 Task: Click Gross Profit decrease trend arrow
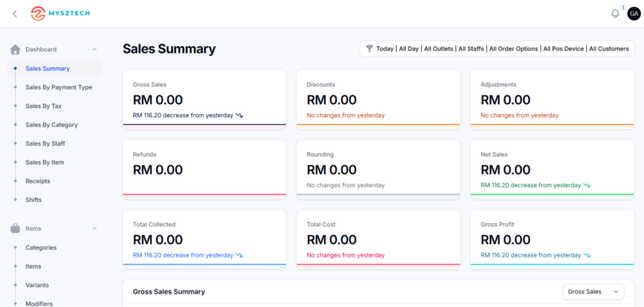[586, 256]
